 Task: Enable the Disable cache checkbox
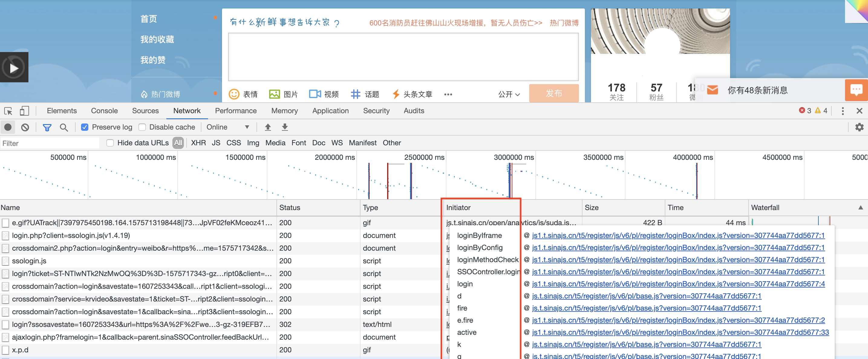tap(142, 127)
